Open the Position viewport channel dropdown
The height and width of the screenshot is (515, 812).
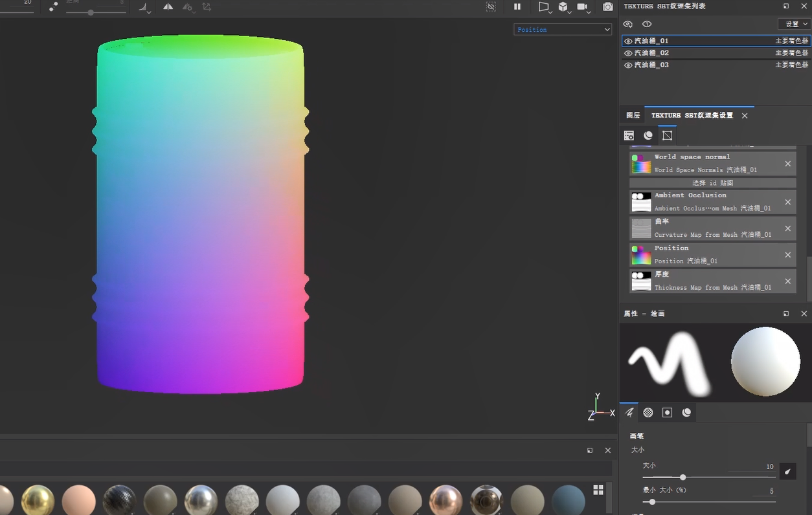pyautogui.click(x=562, y=30)
